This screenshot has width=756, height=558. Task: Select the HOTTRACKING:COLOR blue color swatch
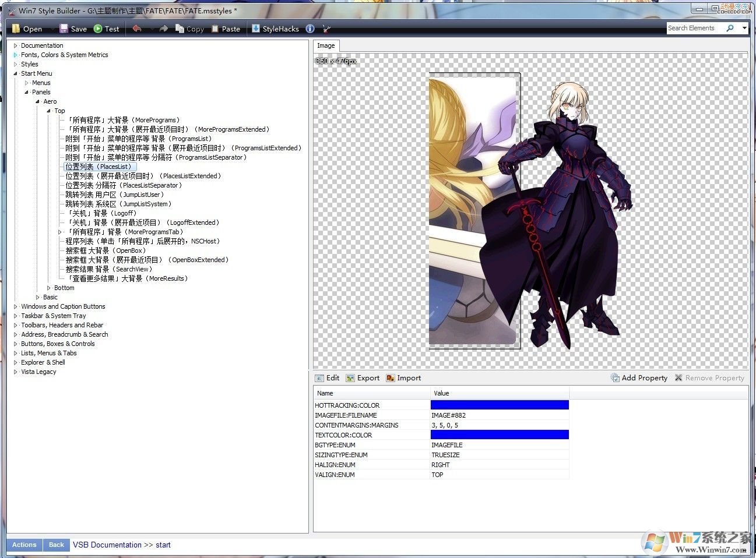pos(498,405)
